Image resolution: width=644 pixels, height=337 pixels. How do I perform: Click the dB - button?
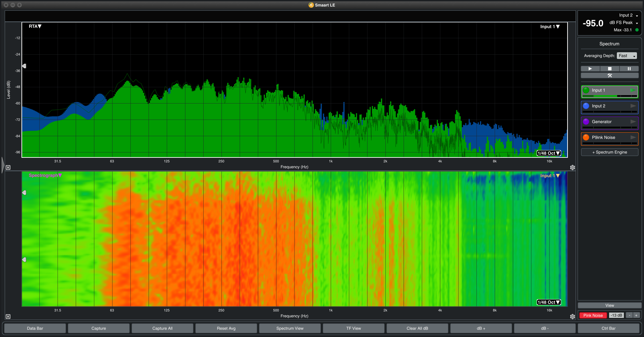[545, 328]
